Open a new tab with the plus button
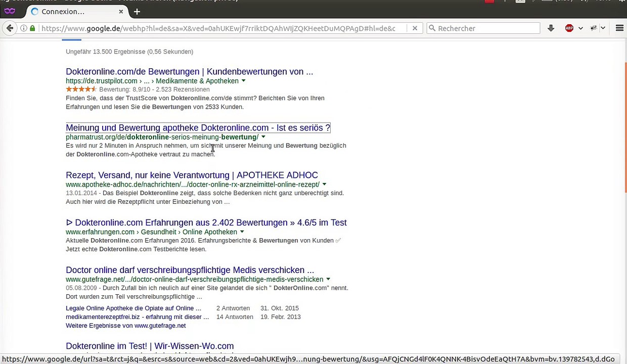 [x=137, y=11]
